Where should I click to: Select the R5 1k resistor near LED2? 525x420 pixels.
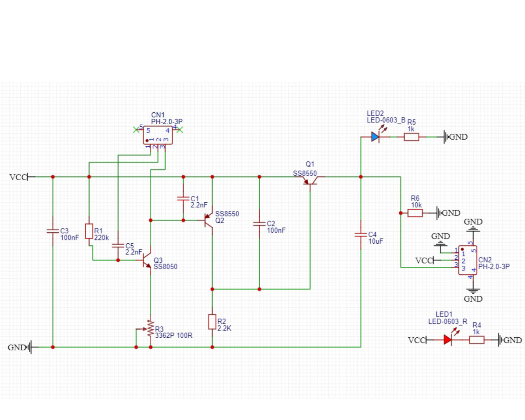coord(411,137)
